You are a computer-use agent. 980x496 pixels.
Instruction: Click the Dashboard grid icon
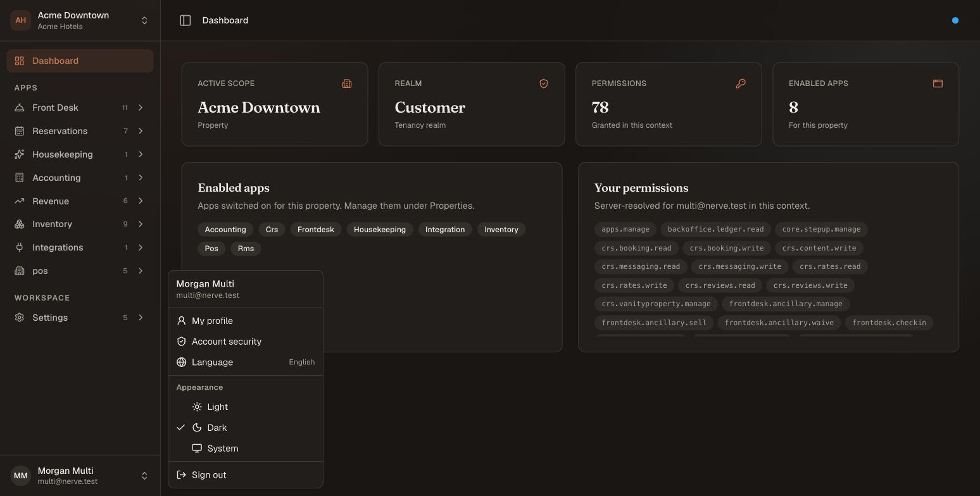point(20,61)
